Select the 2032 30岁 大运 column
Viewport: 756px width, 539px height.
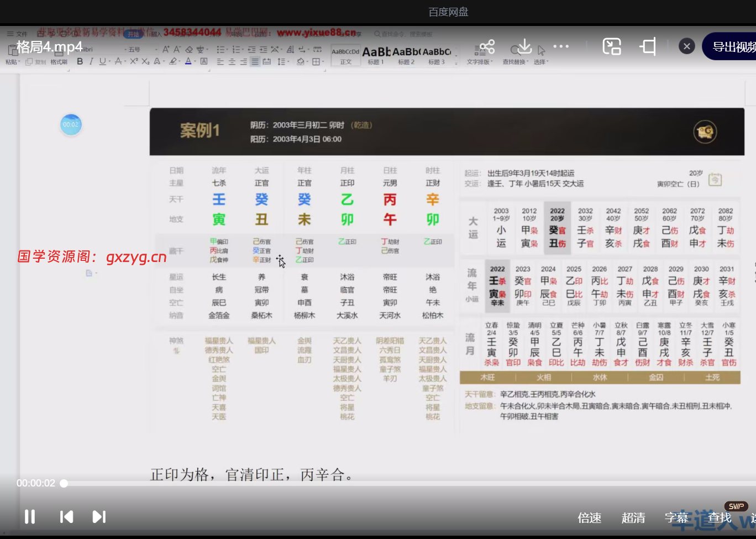[x=585, y=227]
